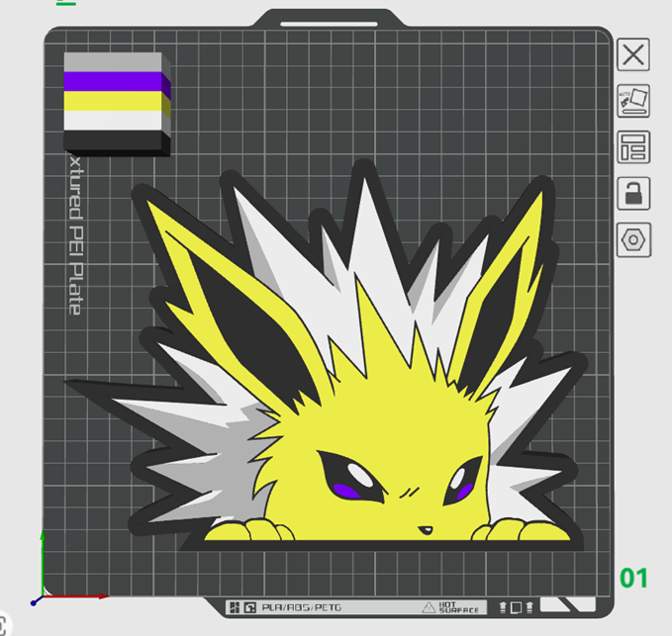Click the yellow stripe on prime tower
Image resolution: width=672 pixels, height=636 pixels.
[x=113, y=103]
